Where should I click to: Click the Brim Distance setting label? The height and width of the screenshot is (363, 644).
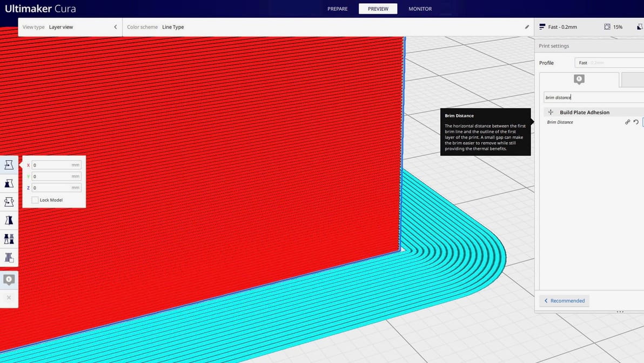click(560, 122)
